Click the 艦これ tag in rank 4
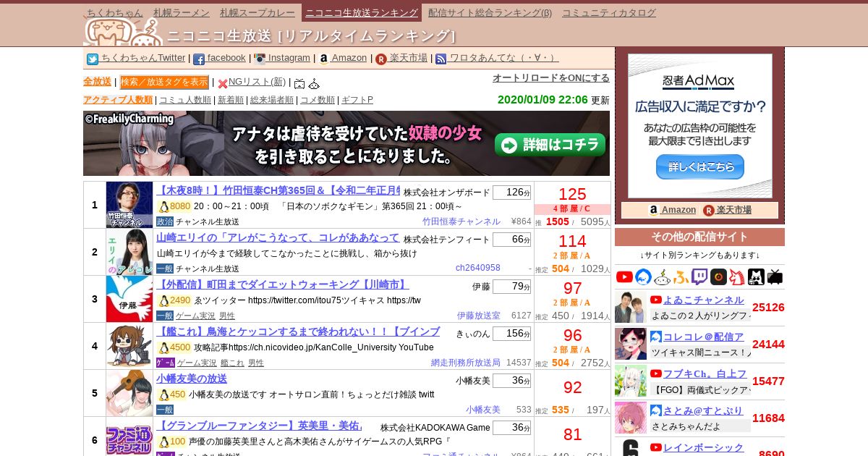 232,363
